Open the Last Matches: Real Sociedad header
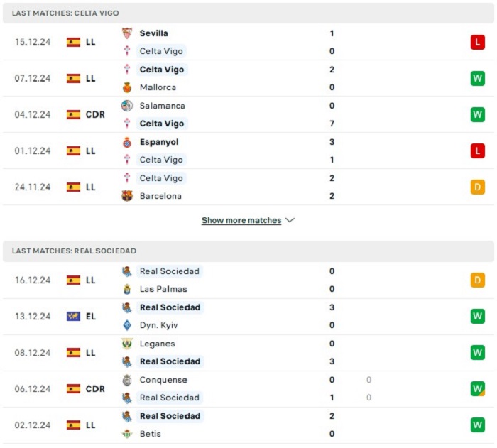497x448 pixels. coord(74,251)
